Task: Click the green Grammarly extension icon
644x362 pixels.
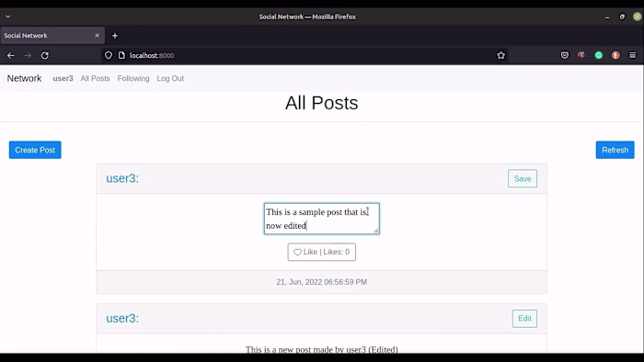Action: pyautogui.click(x=598, y=55)
